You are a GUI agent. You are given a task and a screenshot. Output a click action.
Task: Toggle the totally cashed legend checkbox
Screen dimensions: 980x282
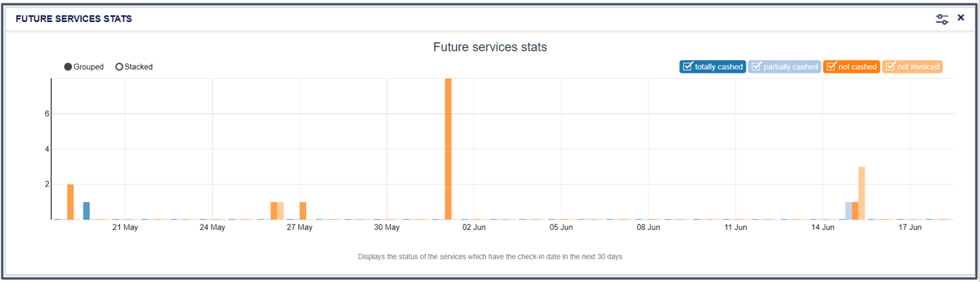pos(688,67)
